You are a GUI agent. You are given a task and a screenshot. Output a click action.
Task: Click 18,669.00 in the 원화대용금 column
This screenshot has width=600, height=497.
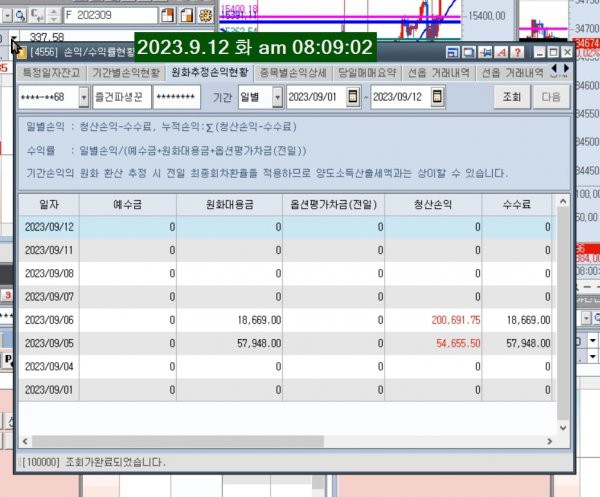tap(259, 320)
